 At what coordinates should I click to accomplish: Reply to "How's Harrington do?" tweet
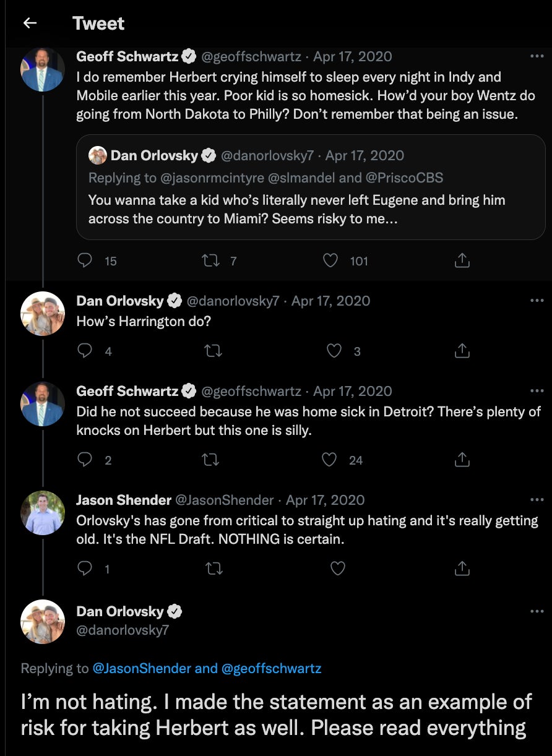(85, 351)
